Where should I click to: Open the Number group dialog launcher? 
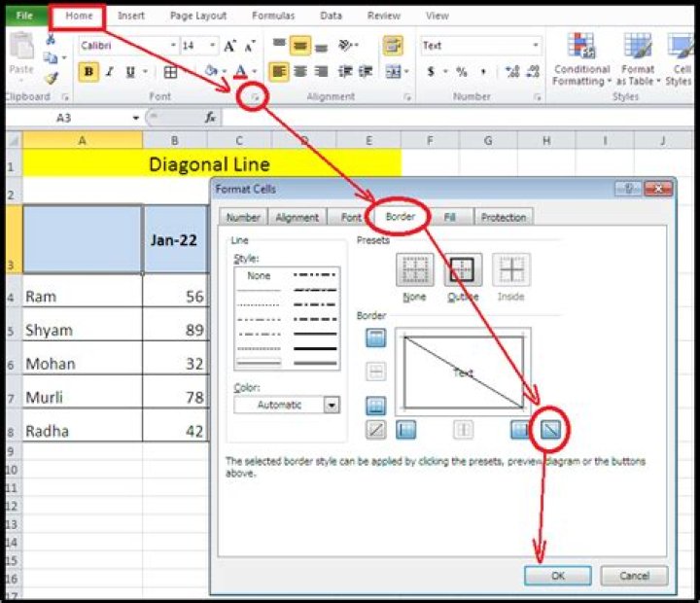click(538, 96)
